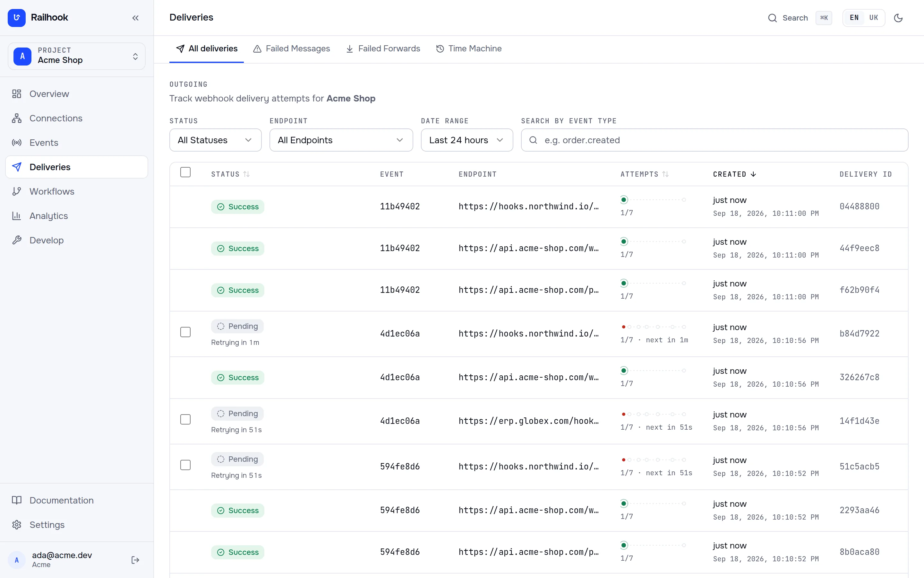Click event 11b49402 in the 04488800 row
Screen dimensions: 924x578
(x=400, y=207)
